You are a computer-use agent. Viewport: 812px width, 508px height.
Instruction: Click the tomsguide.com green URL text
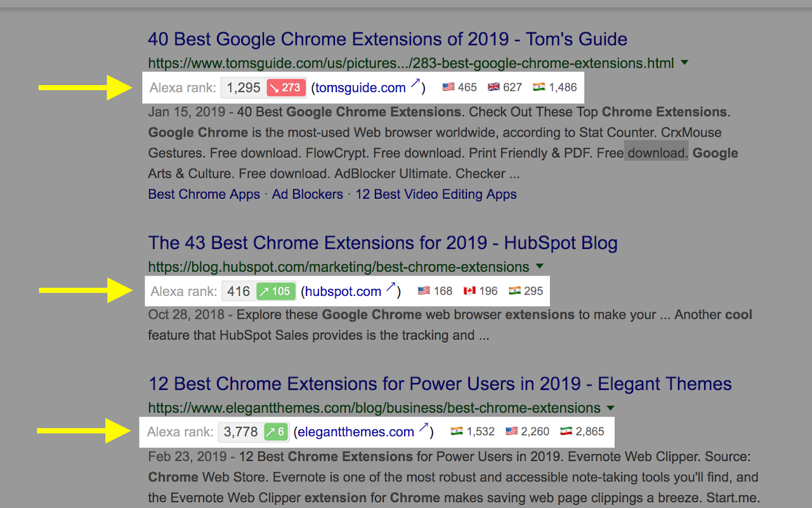point(411,63)
